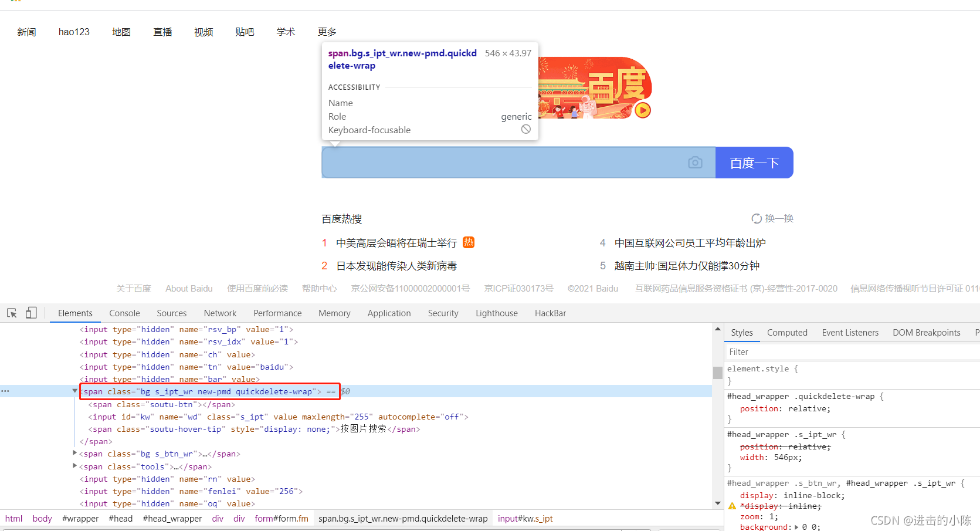Open the Sources tab
The width and height of the screenshot is (980, 531).
[x=171, y=313]
